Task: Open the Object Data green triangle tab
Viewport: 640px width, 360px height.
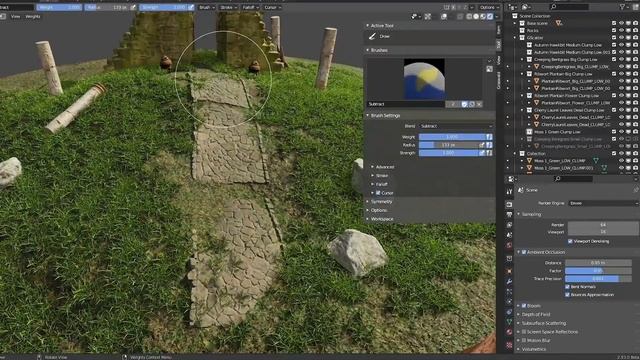Action: click(509, 322)
